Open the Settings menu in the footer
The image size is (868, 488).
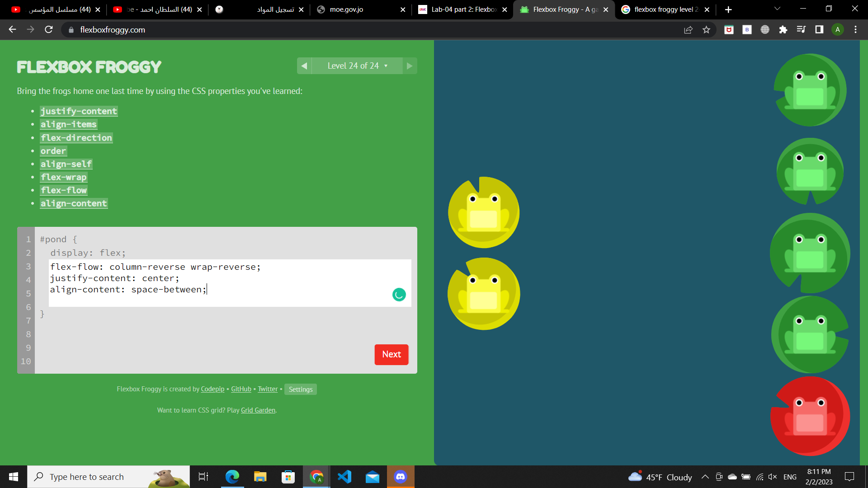pyautogui.click(x=301, y=389)
